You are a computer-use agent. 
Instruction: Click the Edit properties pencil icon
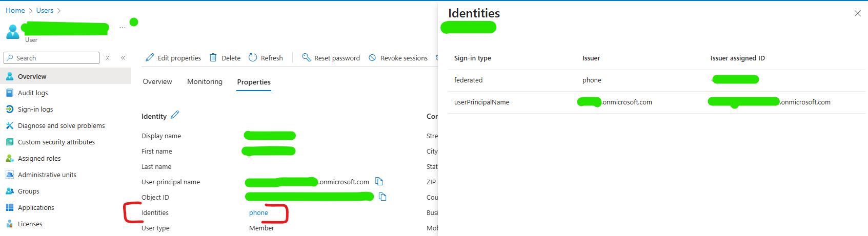[x=150, y=58]
